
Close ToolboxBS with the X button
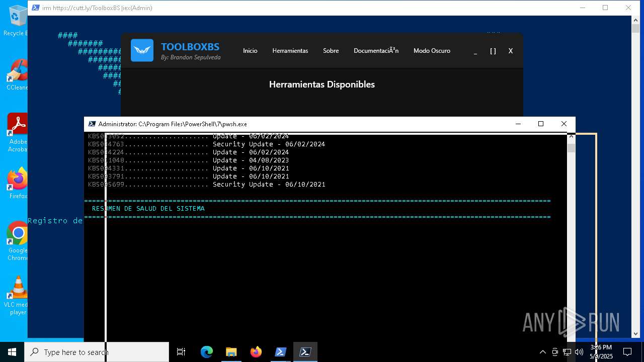pos(511,51)
